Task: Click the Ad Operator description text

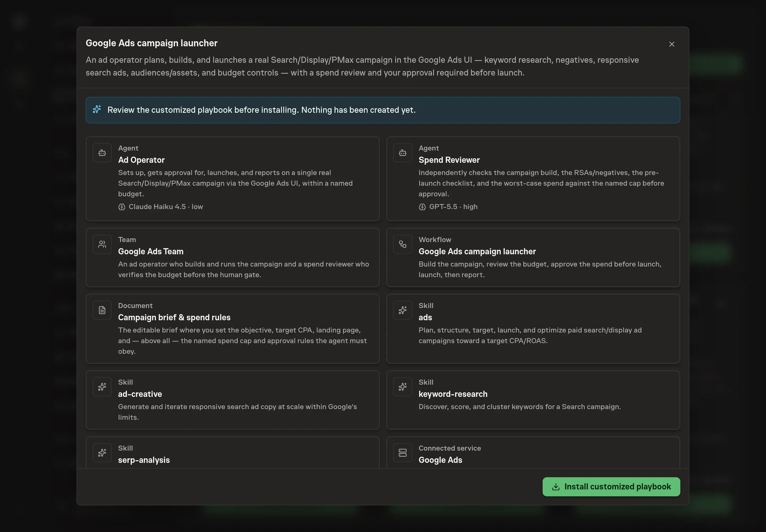Action: 235,183
